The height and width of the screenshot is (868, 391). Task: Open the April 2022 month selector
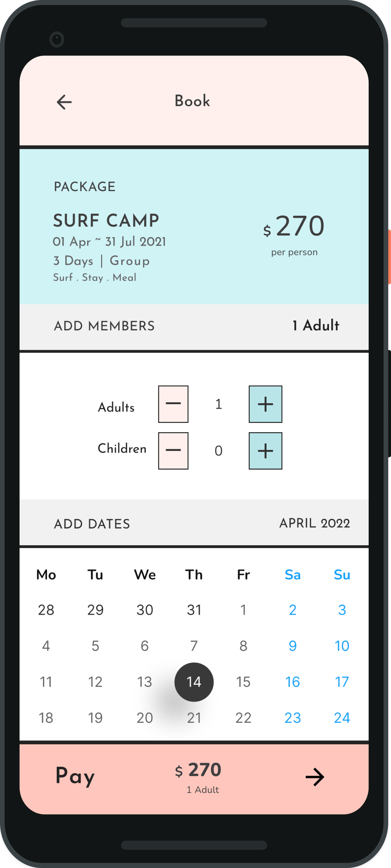point(314,523)
